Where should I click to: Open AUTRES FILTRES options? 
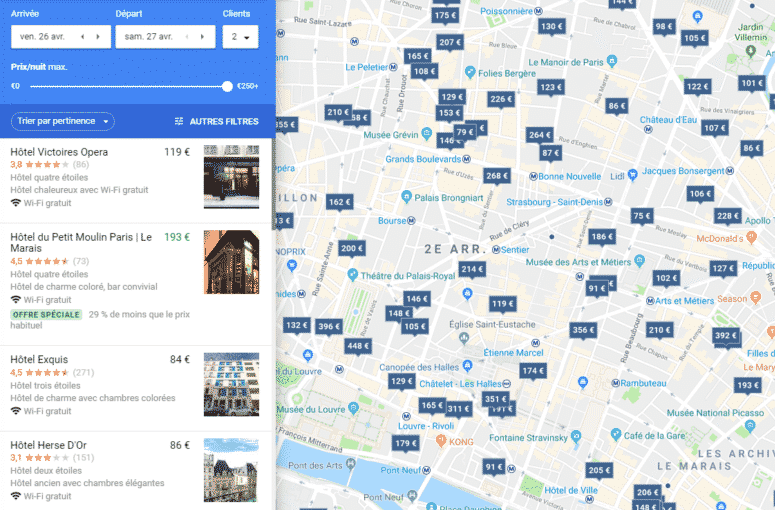coord(216,122)
